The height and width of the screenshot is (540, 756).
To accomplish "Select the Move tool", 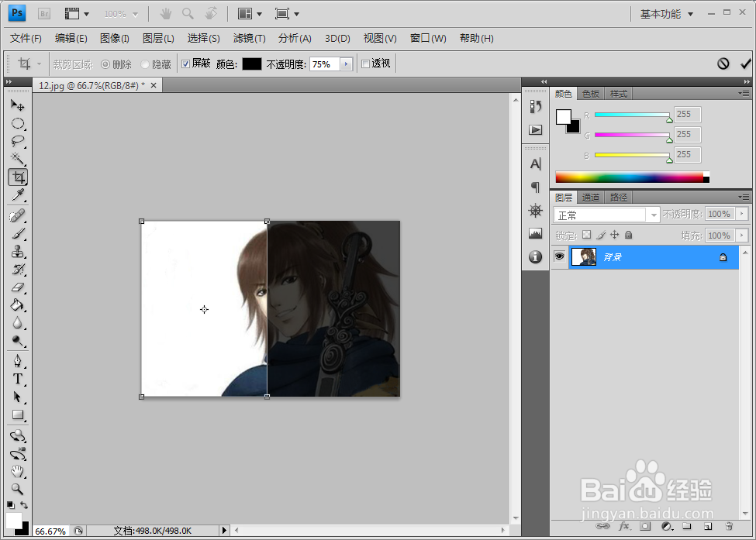I will point(18,105).
